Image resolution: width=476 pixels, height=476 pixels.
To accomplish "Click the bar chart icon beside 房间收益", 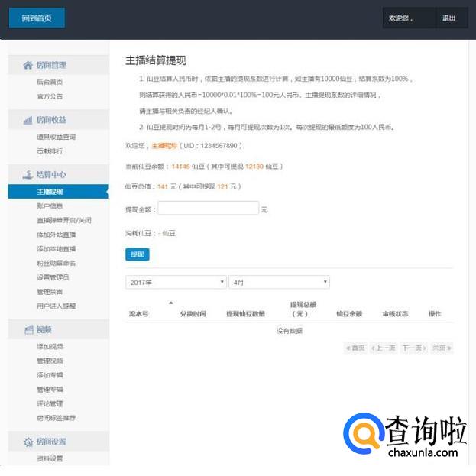I will 28,121.
